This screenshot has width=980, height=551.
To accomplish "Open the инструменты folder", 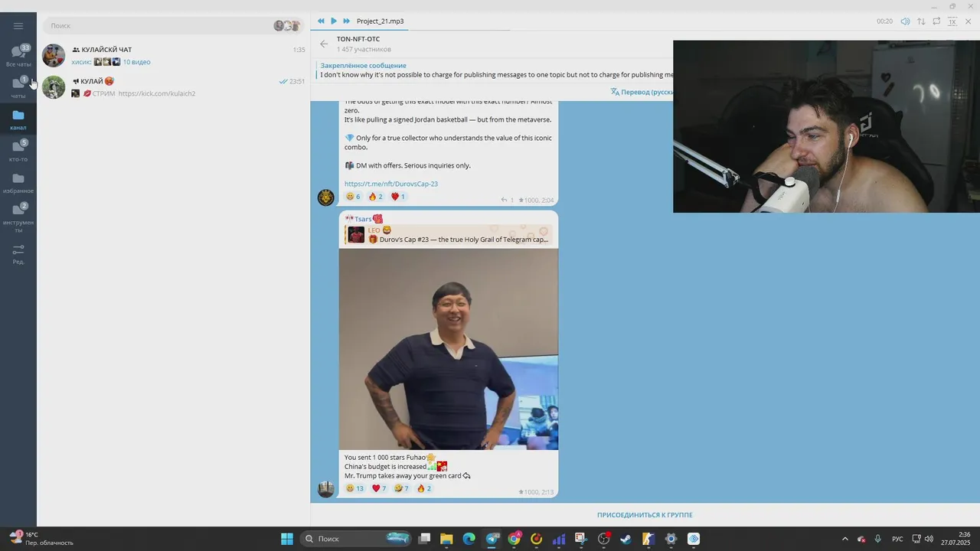I will [18, 217].
